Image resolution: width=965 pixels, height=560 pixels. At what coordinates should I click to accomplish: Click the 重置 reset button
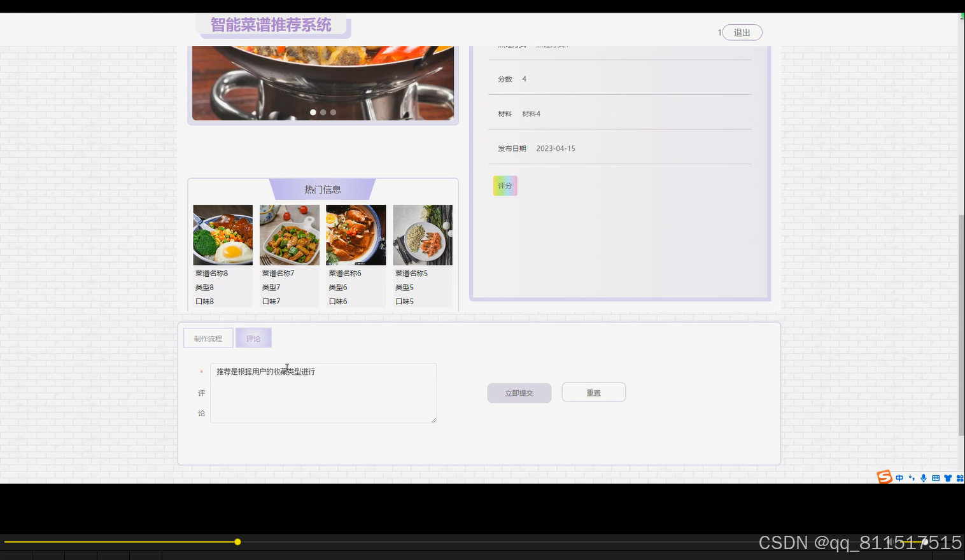(594, 393)
